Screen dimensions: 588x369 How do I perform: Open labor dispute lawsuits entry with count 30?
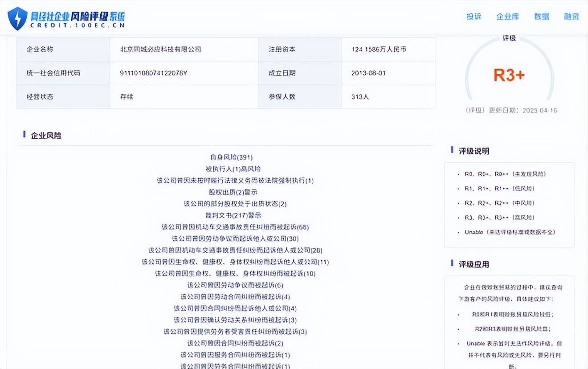click(235, 238)
